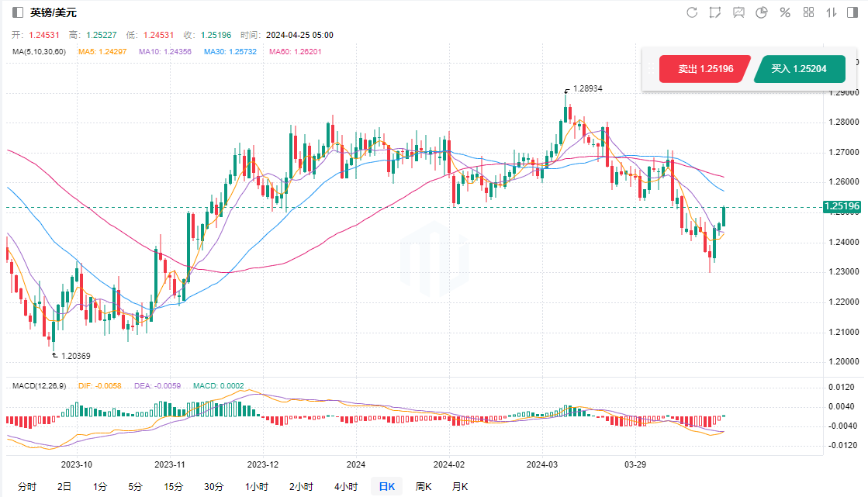This screenshot has width=868, height=497.
Task: Switch to the 分时 timeframe tab
Action: click(26, 487)
